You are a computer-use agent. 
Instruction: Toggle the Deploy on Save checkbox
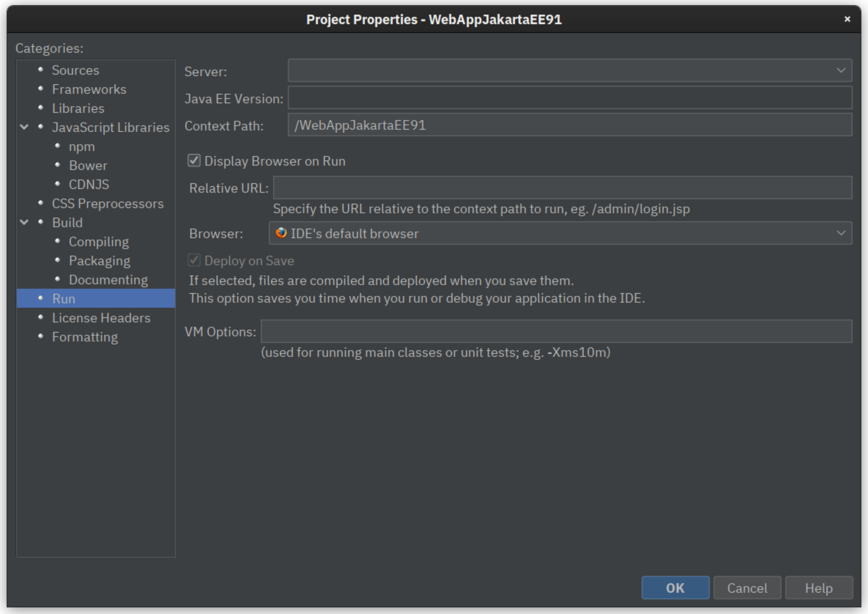click(194, 260)
